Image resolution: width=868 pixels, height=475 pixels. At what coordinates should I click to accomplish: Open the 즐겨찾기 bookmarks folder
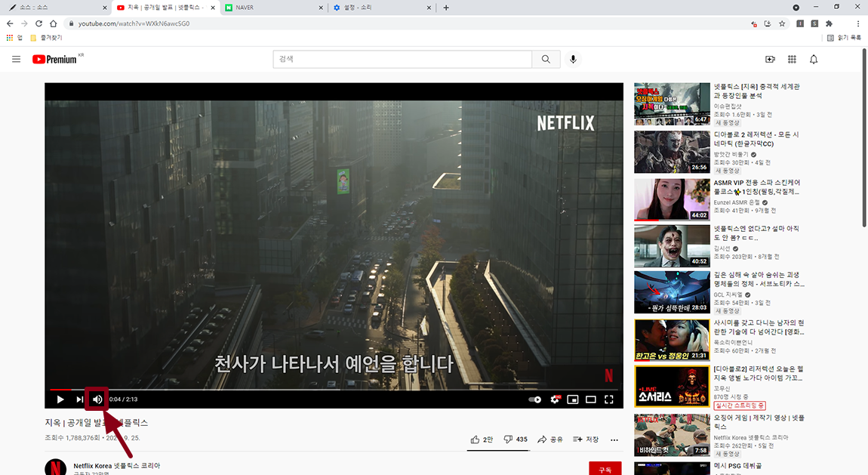(47, 38)
